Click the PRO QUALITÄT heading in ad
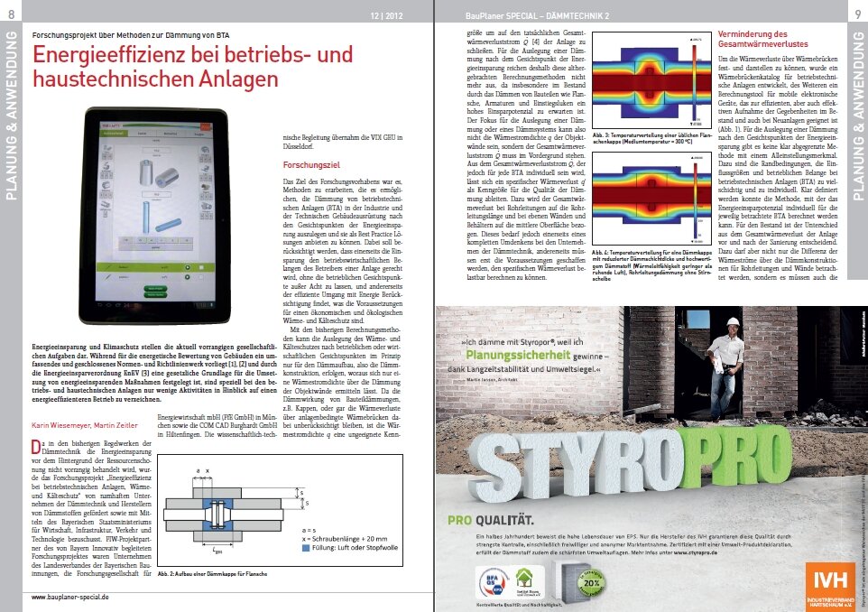868x612 pixels. click(x=491, y=521)
